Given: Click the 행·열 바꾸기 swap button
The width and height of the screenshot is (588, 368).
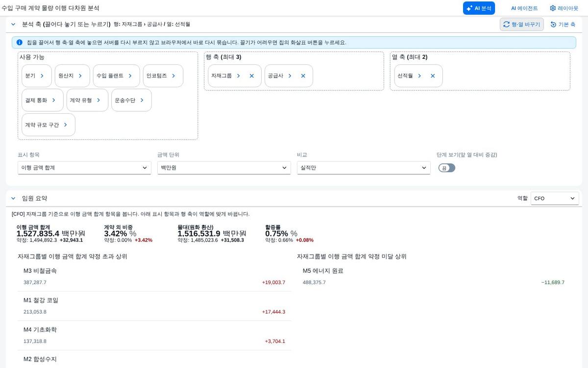Looking at the screenshot, I should tap(521, 24).
